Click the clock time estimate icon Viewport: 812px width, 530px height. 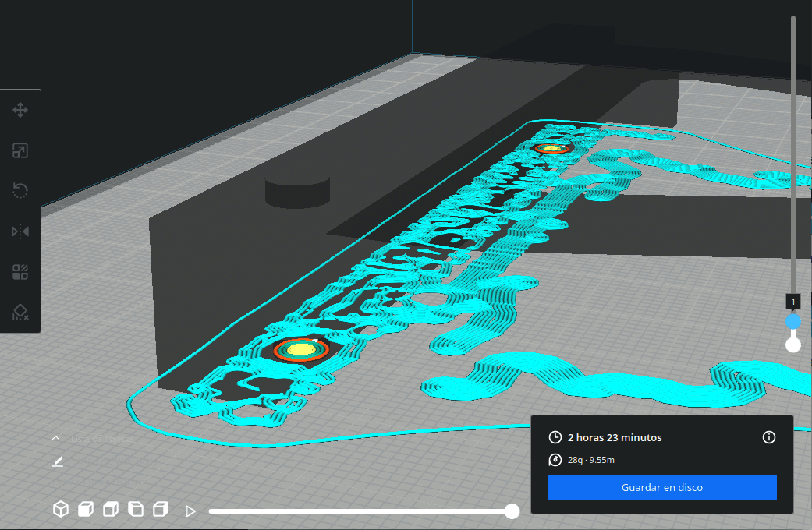click(555, 437)
